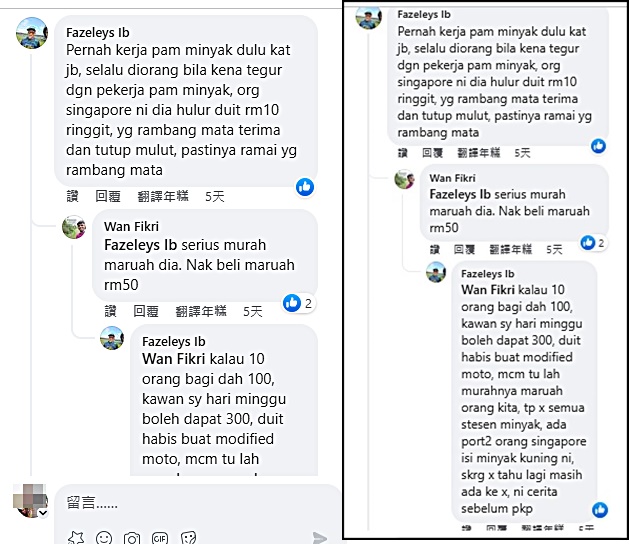Click the 留言 comment input field
This screenshot has width=629, height=544.
click(x=197, y=503)
